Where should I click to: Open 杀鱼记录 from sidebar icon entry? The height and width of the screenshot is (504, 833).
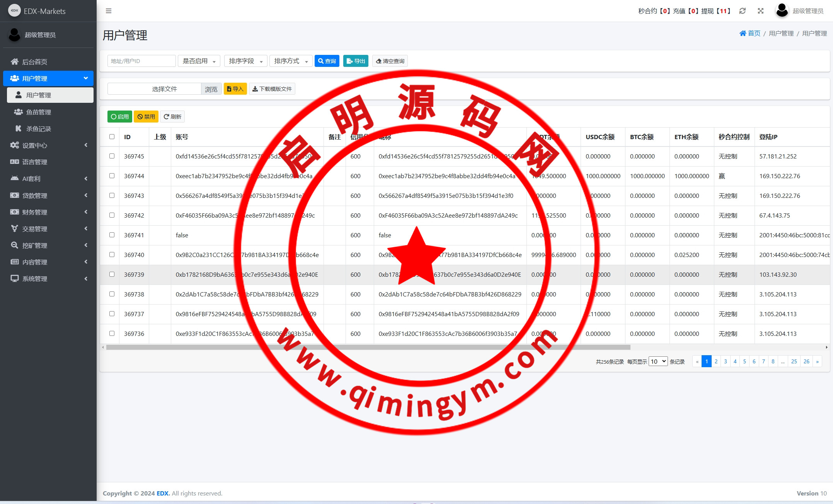18,128
